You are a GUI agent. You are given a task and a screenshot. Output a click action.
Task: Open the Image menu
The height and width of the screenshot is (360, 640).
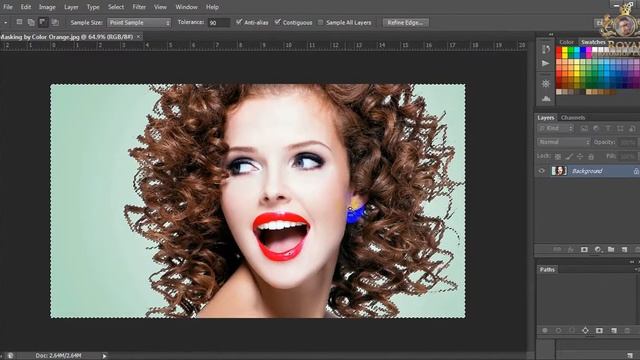click(x=47, y=7)
